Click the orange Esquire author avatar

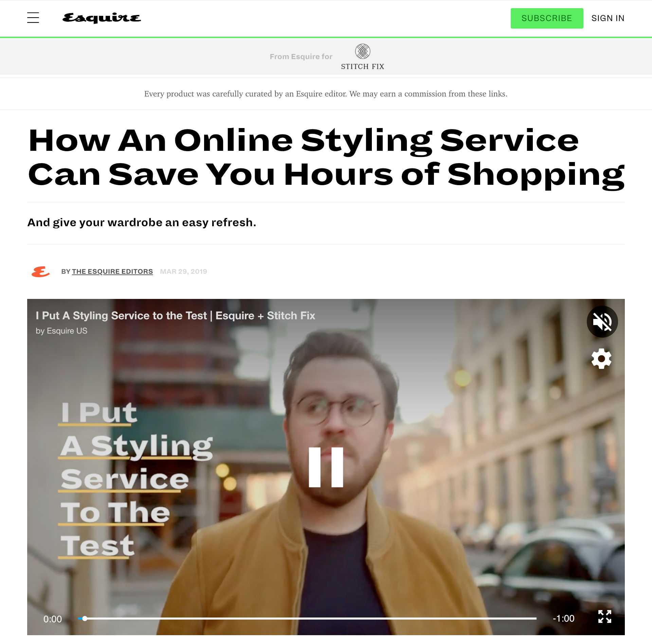click(x=40, y=272)
